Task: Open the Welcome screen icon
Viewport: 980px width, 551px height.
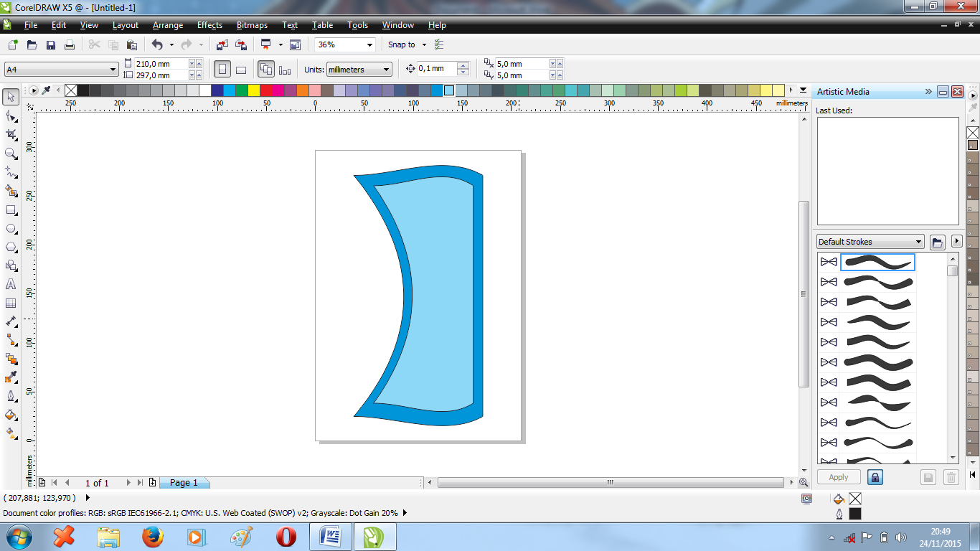Action: click(x=295, y=44)
